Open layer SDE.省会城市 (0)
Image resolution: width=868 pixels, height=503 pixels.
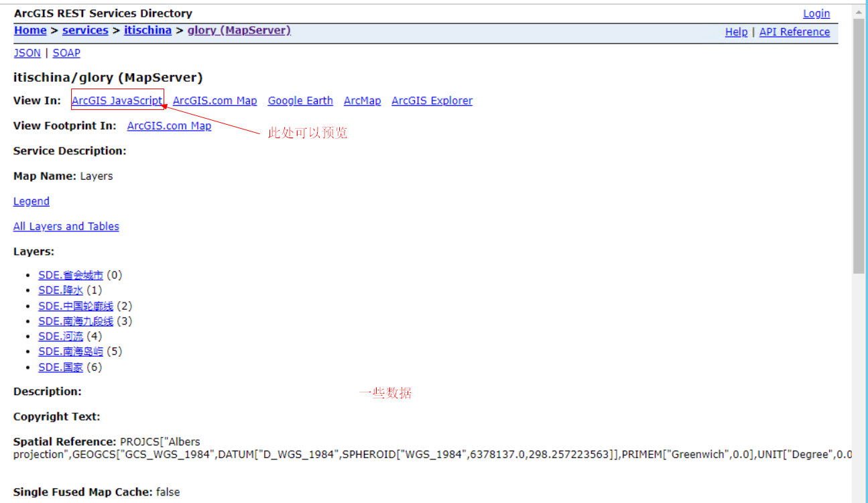coord(71,275)
